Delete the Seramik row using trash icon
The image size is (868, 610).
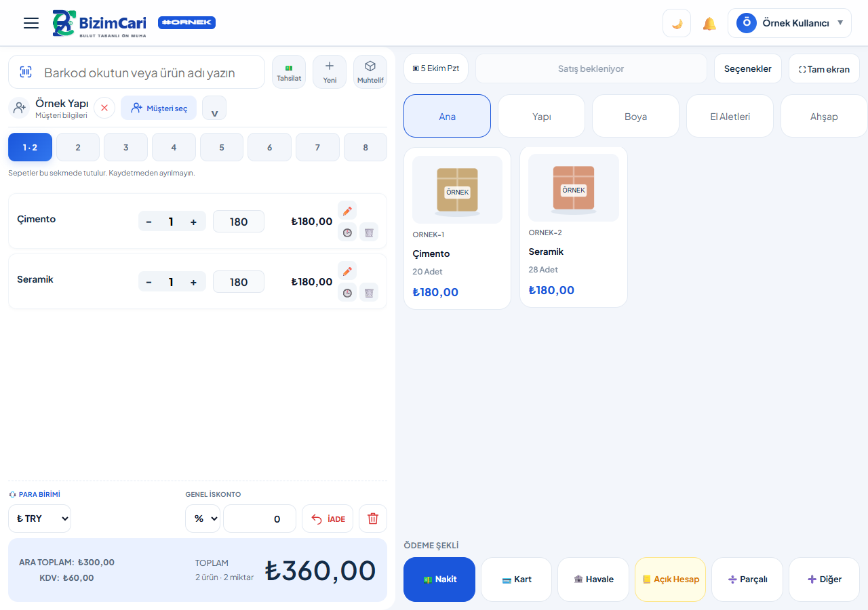(x=369, y=293)
